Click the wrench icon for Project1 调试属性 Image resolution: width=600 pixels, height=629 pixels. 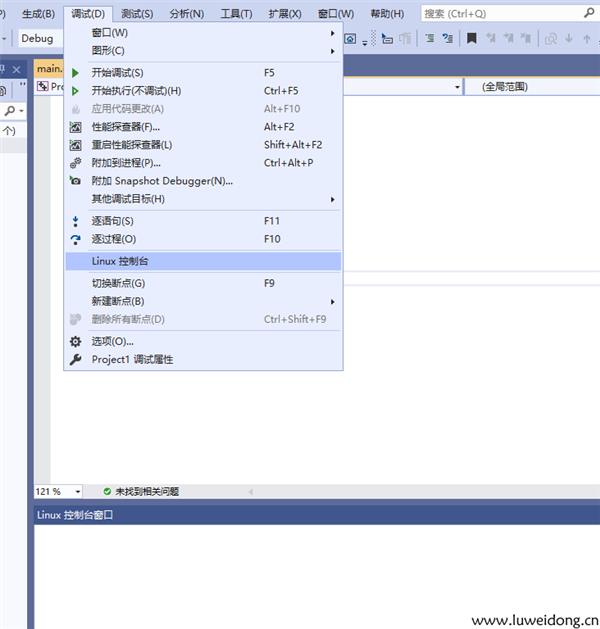click(75, 359)
